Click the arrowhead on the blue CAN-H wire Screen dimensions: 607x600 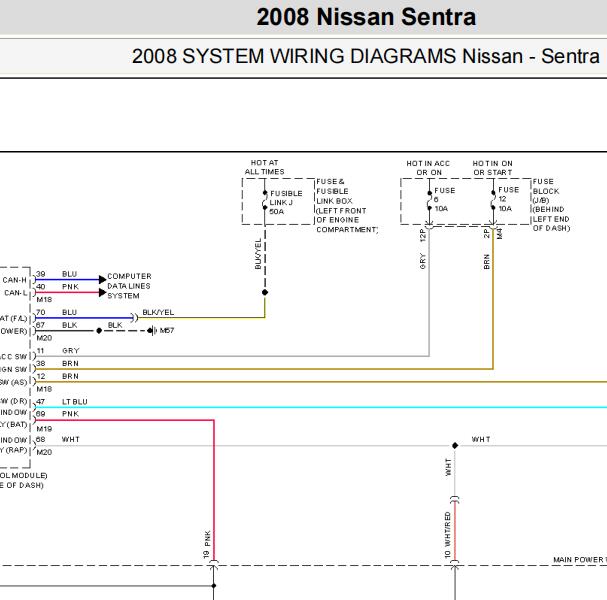pyautogui.click(x=103, y=279)
